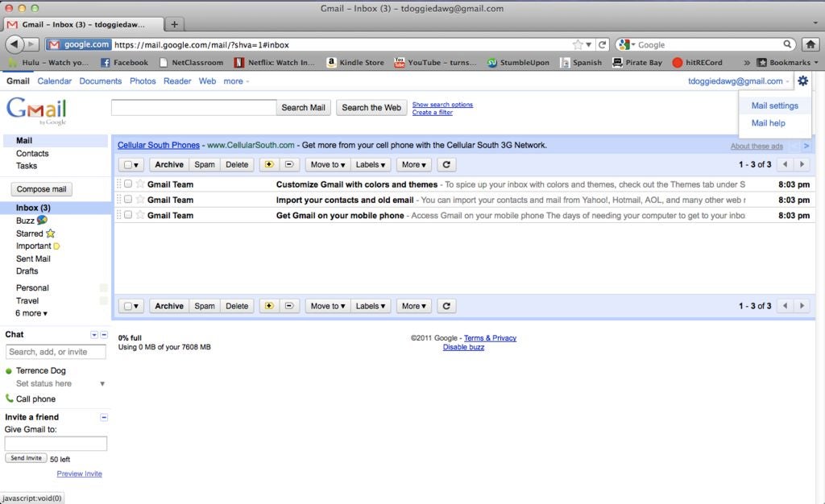Screen dimensions: 825x504
Task: Click the Give Gmail to invite field
Action: click(56, 444)
